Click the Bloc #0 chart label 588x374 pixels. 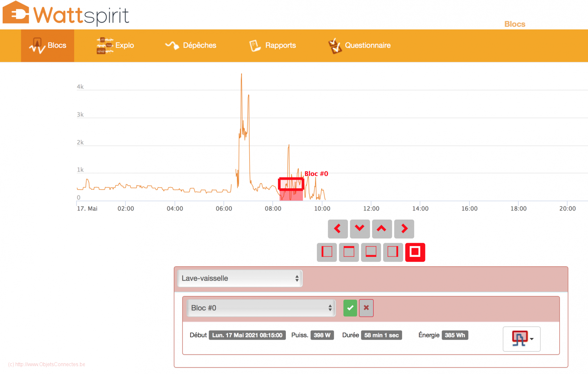[x=316, y=174]
